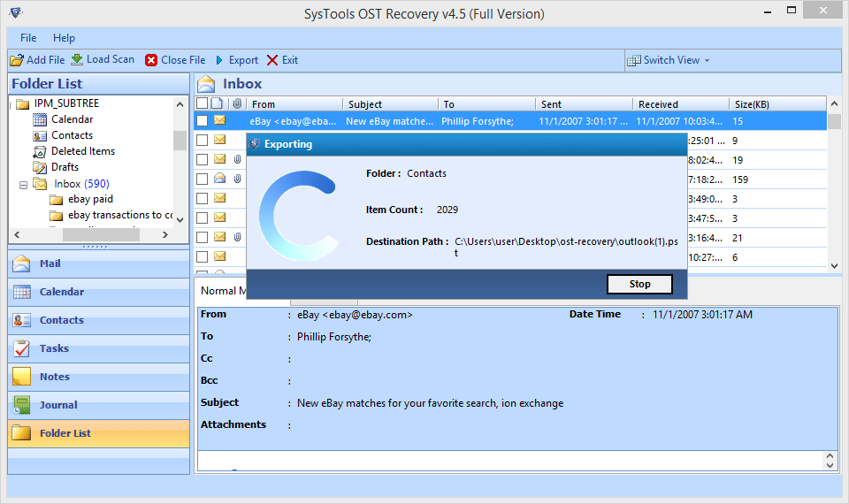Collapse the Inbox folder tree node
Viewport: 849px width, 504px height.
point(23,185)
